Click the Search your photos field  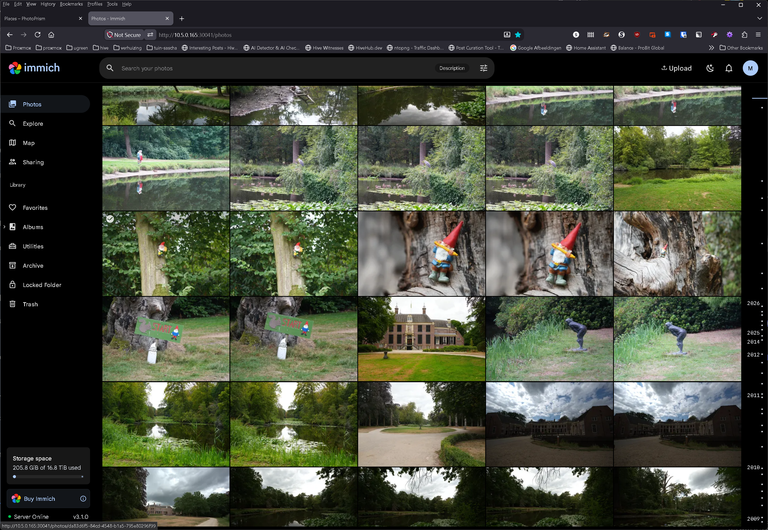(274, 68)
